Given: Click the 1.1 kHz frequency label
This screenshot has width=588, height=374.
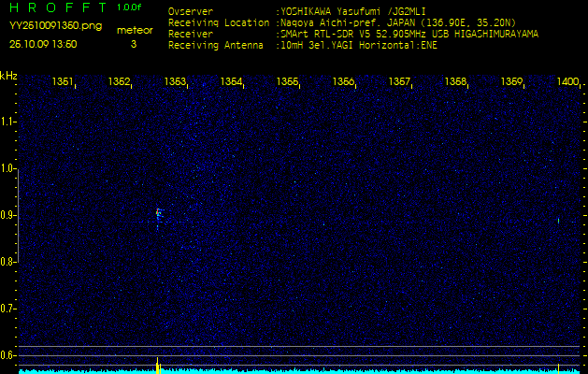Looking at the screenshot, I should click(7, 122).
